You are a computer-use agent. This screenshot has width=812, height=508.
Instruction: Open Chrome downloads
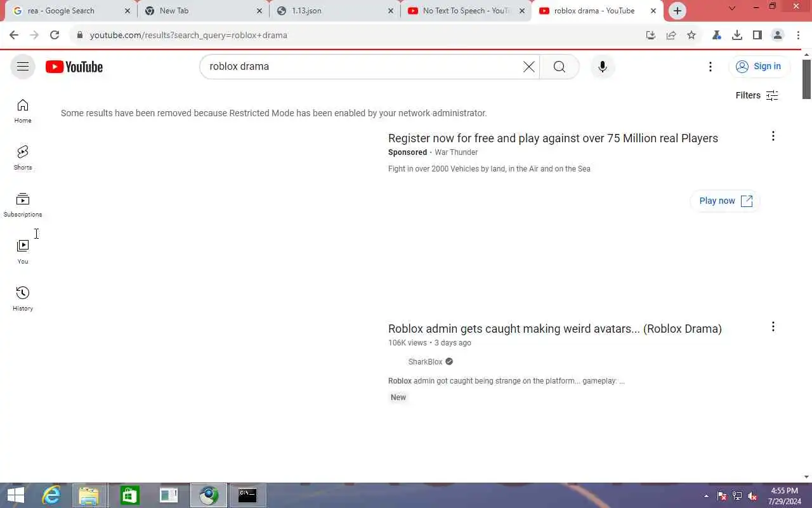[737, 35]
